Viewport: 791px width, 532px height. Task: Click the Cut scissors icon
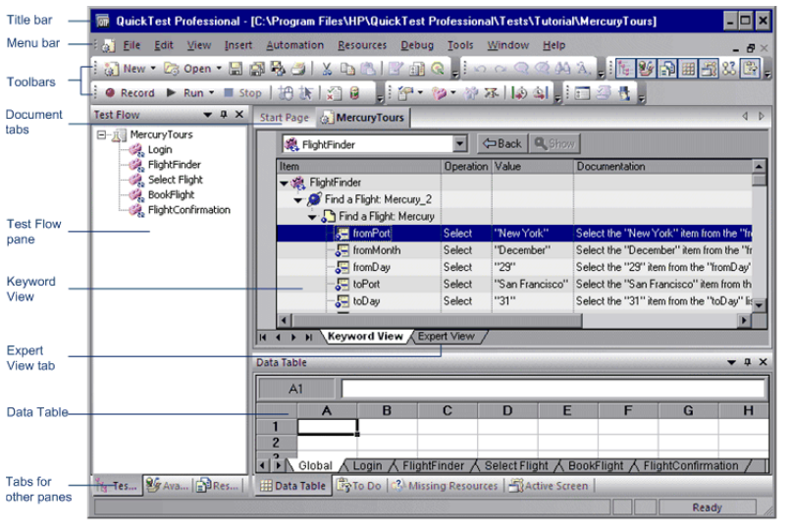(x=327, y=68)
